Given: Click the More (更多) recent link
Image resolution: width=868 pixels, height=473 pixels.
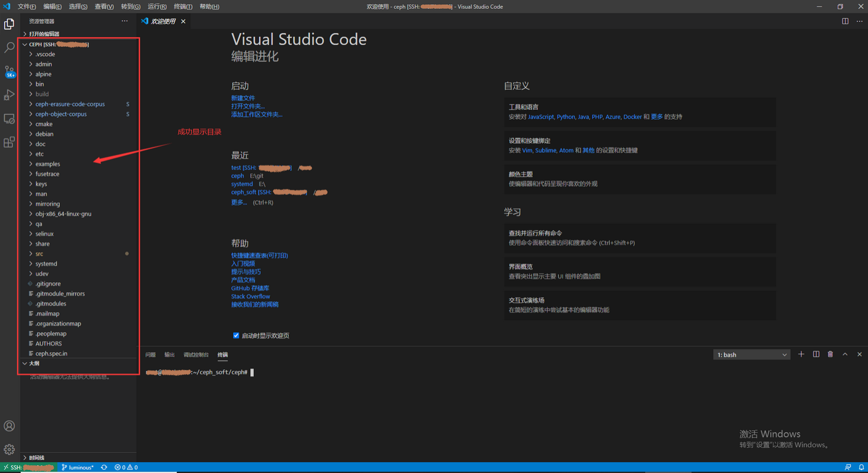Looking at the screenshot, I should click(239, 202).
